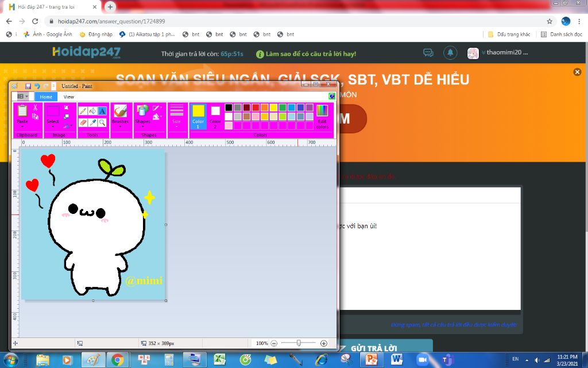The width and height of the screenshot is (588, 368).
Task: Select the Eraser tool in Paint
Action: coord(83,122)
